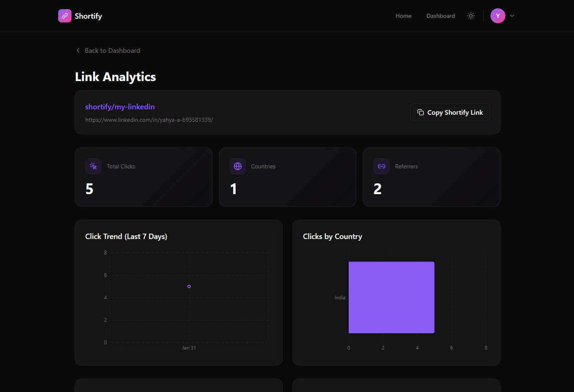
Task: Open the Y profile avatar
Action: tap(498, 15)
